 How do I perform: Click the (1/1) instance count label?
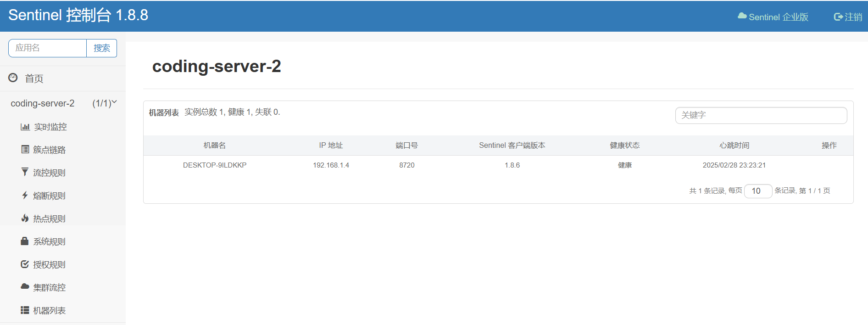tap(101, 103)
